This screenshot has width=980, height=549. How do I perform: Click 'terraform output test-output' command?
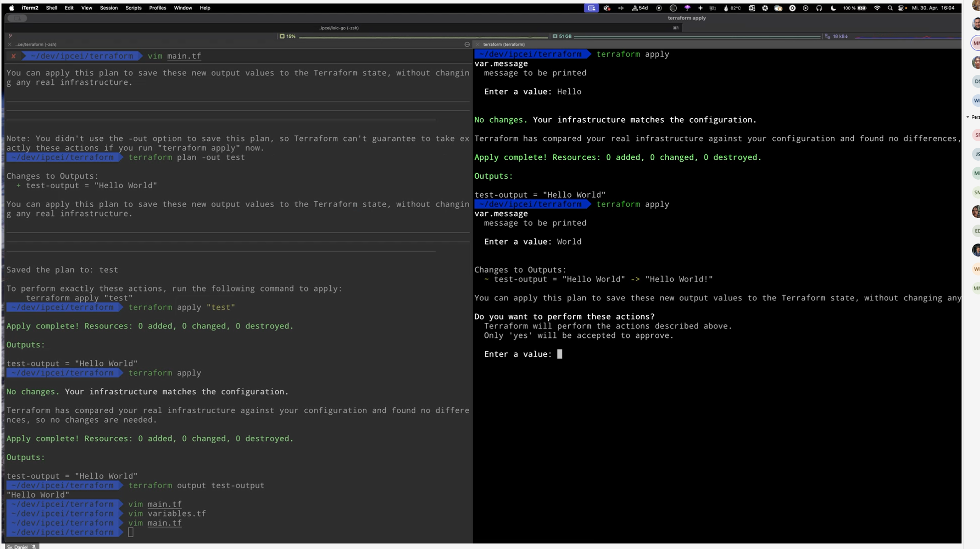[196, 486]
